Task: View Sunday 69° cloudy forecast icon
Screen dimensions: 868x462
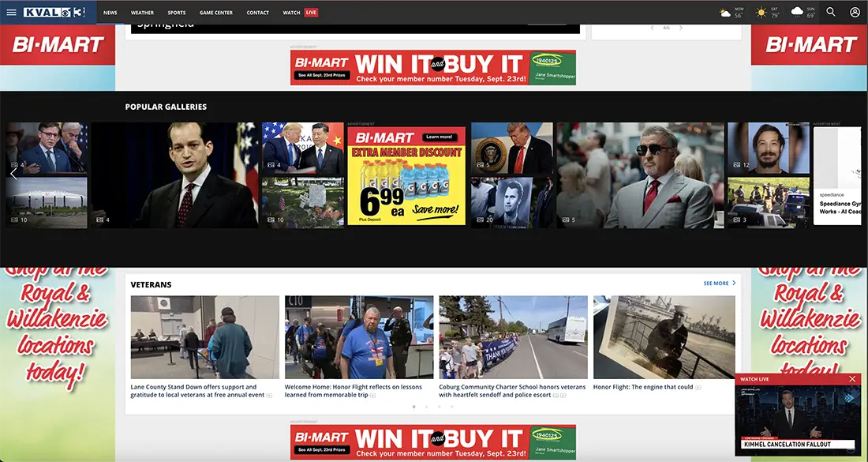Action: click(797, 12)
